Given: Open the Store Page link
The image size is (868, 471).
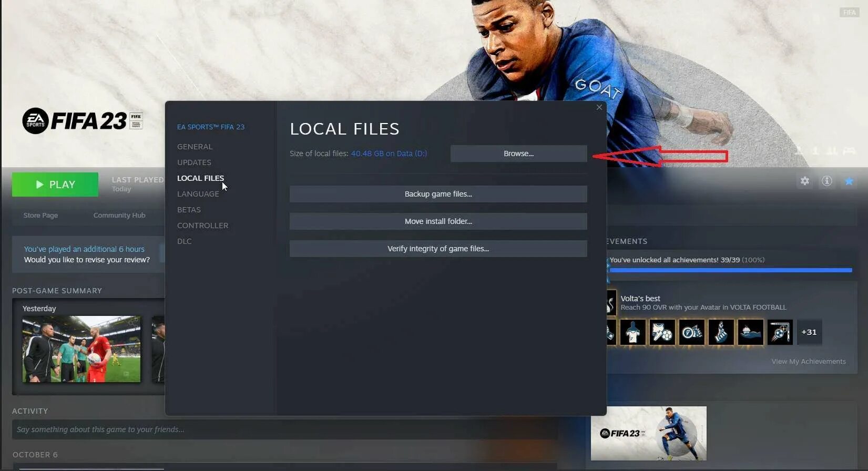Looking at the screenshot, I should tap(40, 215).
